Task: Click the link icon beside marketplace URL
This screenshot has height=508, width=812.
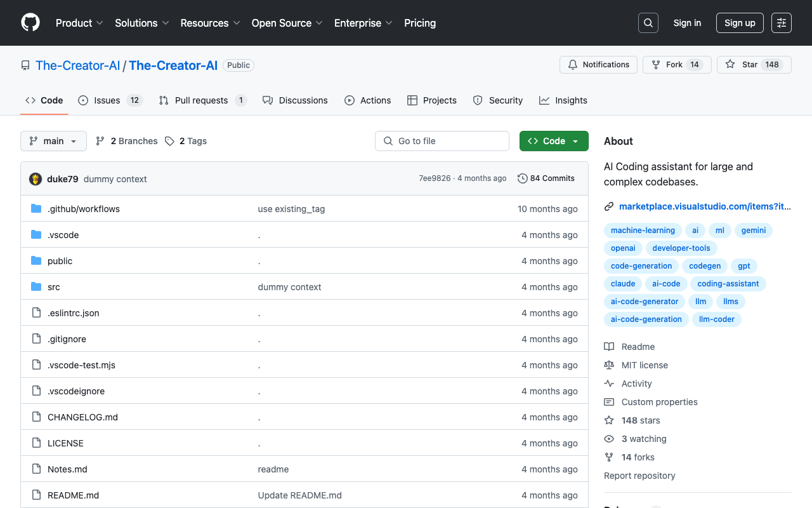Action: [609, 206]
